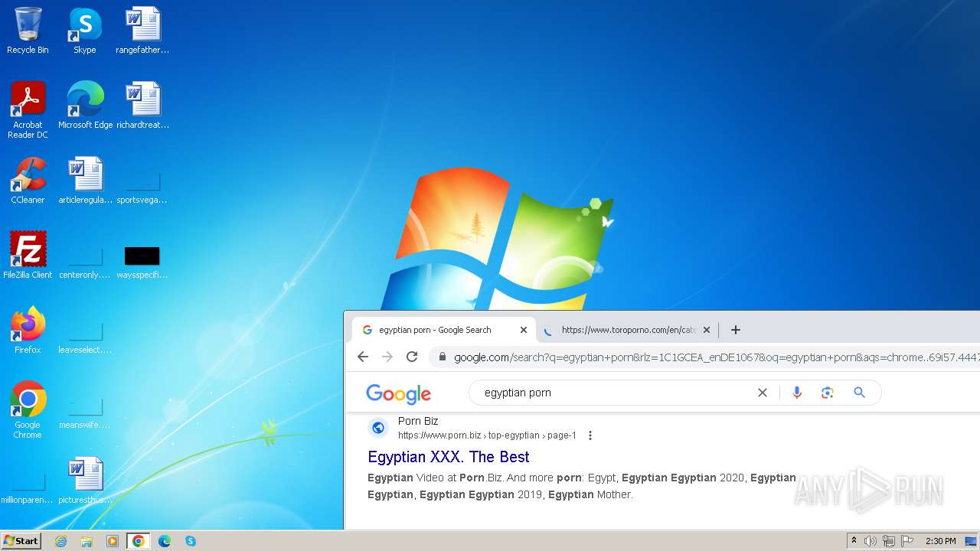This screenshot has height=551, width=980.
Task: Click the Chrome back arrow button
Action: 363,357
